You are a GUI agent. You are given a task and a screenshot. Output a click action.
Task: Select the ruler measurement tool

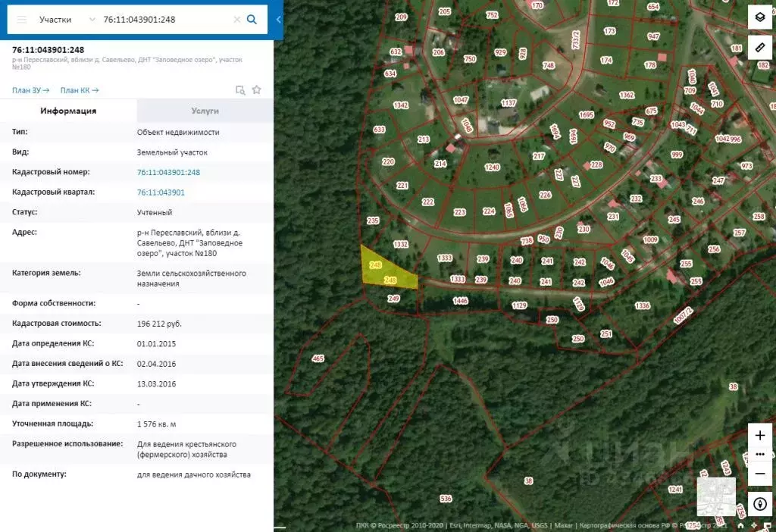tap(760, 48)
